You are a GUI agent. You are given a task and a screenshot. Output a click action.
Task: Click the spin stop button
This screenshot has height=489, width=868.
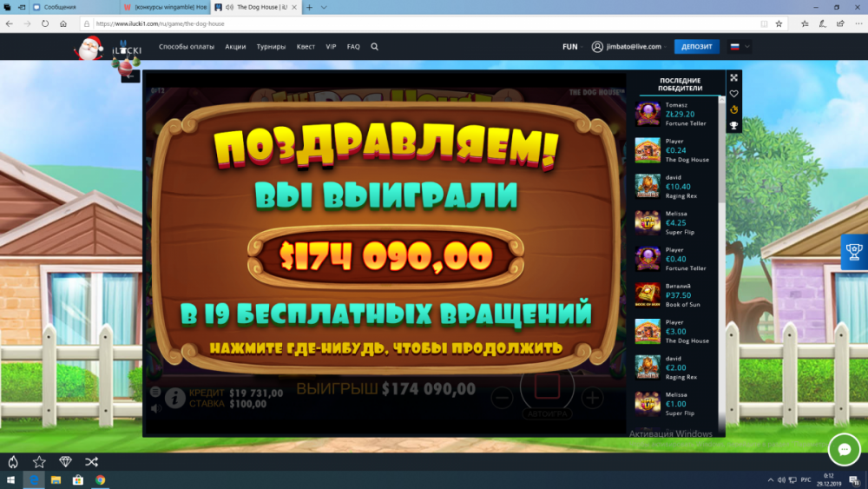pos(547,387)
